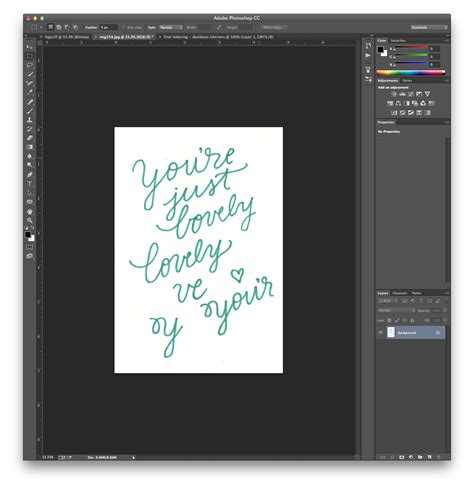This screenshot has height=491, width=474.
Task: Switch to the Final lettering document tab
Action: click(x=218, y=37)
